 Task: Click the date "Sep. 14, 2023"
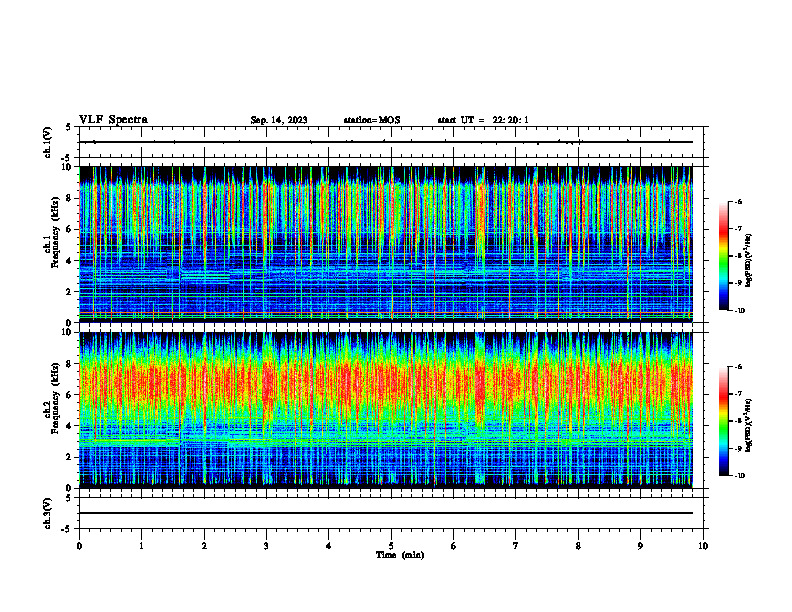pyautogui.click(x=279, y=120)
